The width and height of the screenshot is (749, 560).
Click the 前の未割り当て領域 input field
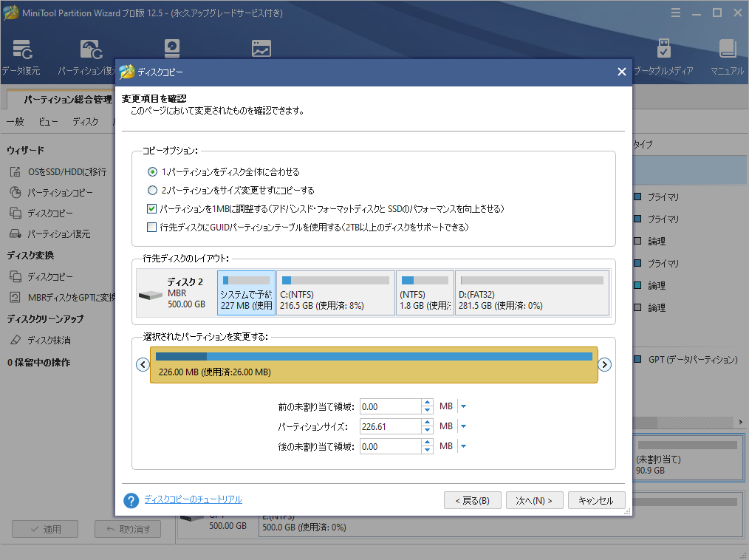coord(390,406)
